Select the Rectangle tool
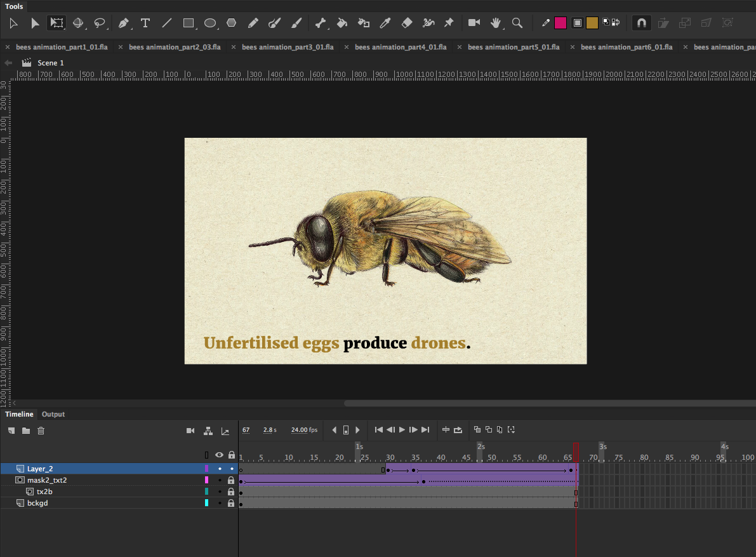Viewport: 756px width, 557px height. click(189, 23)
